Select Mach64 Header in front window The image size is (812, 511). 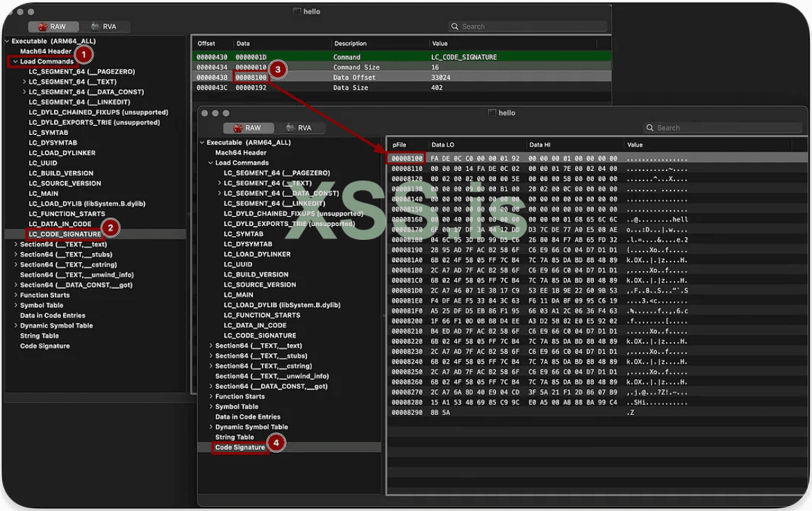pyautogui.click(x=241, y=153)
